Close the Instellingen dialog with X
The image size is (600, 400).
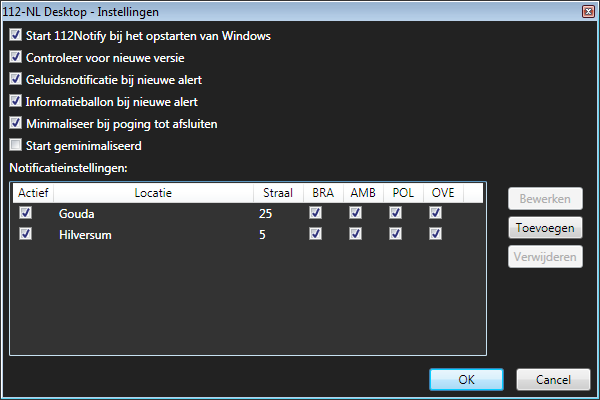click(x=589, y=12)
